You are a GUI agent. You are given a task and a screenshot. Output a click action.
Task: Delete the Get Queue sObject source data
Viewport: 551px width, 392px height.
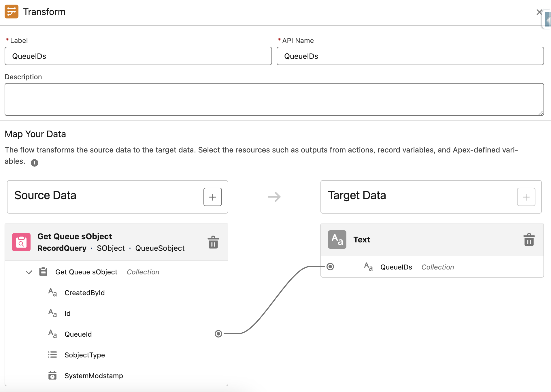tap(213, 242)
